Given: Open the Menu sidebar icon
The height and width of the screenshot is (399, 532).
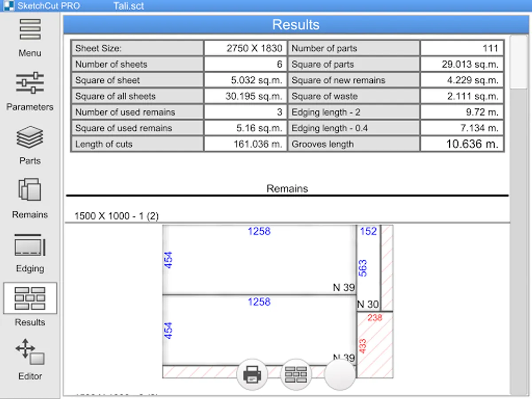Looking at the screenshot, I should click(30, 29).
